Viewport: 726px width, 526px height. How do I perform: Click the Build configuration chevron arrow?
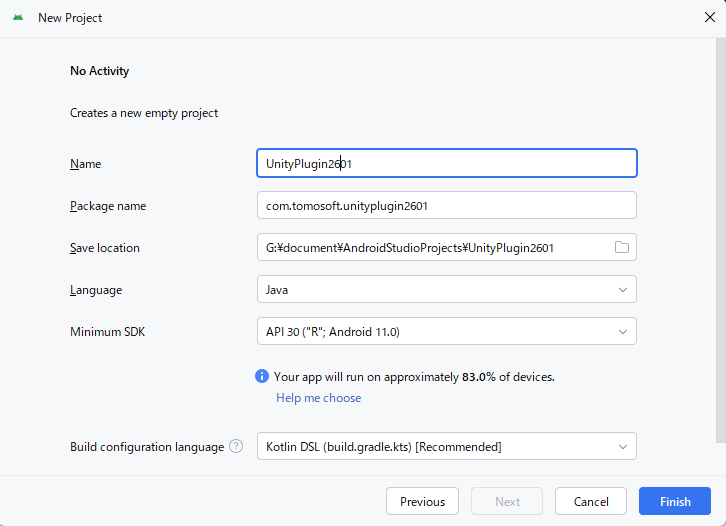coord(622,446)
